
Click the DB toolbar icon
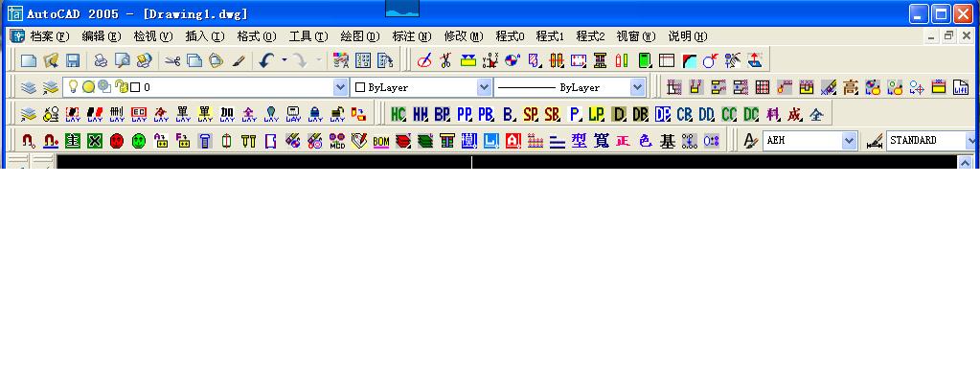click(x=641, y=114)
